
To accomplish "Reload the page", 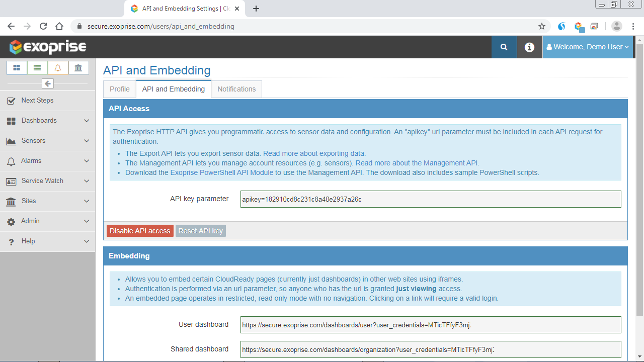I will 43,26.
